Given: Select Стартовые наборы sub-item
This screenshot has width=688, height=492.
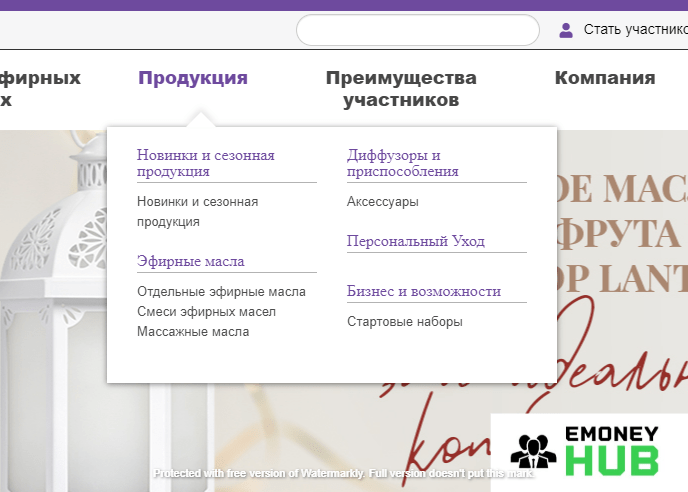Looking at the screenshot, I should 405,321.
